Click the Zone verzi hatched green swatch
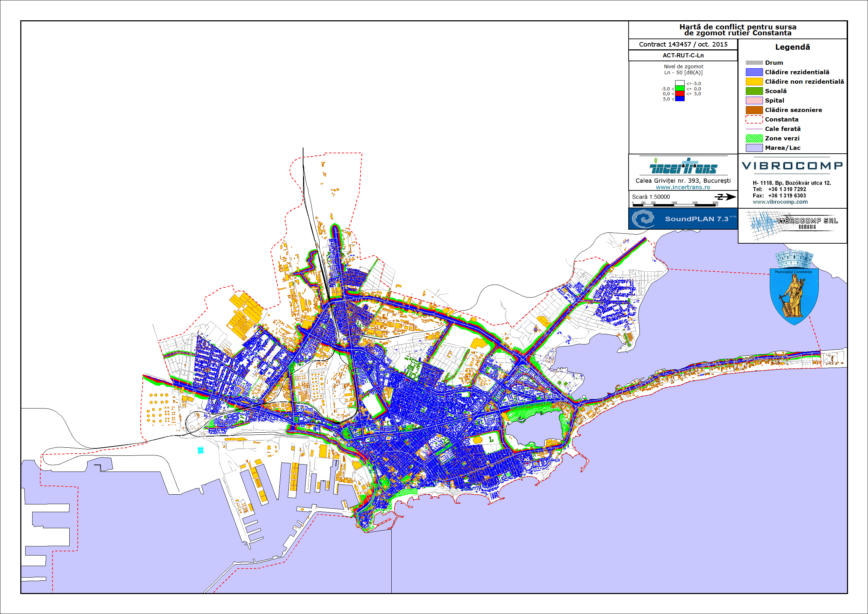The height and width of the screenshot is (614, 868). pyautogui.click(x=754, y=138)
